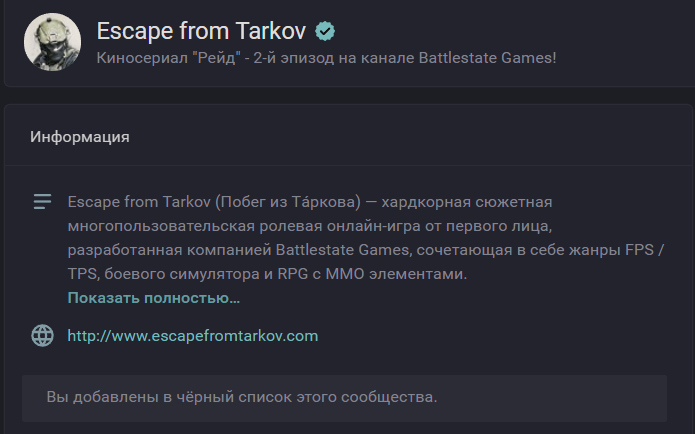Viewport: 695px width, 434px height.
Task: Click the globe website icon
Action: coord(42,336)
